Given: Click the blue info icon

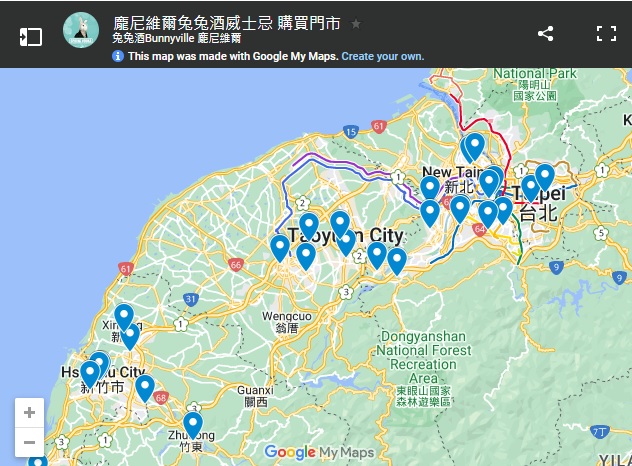Looking at the screenshot, I should click(118, 56).
